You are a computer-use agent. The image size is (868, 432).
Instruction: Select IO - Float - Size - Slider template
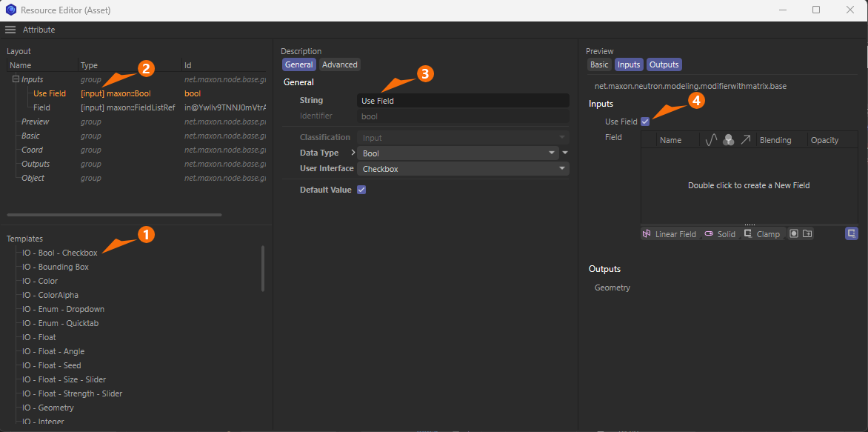[64, 379]
